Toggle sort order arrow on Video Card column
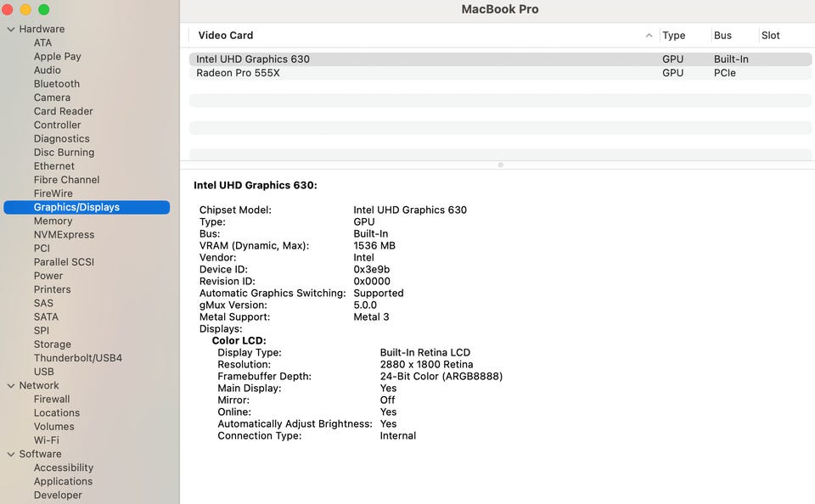The width and height of the screenshot is (815, 504). (x=649, y=36)
